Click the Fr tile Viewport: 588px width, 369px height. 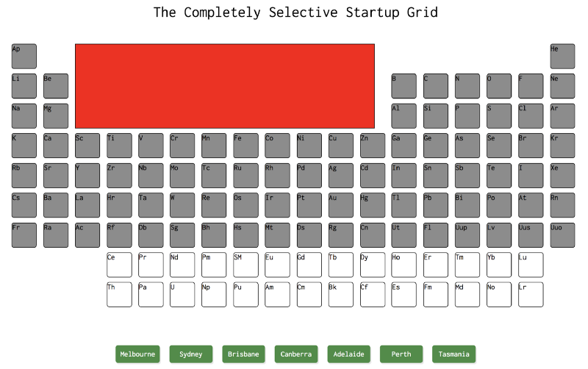(x=24, y=235)
